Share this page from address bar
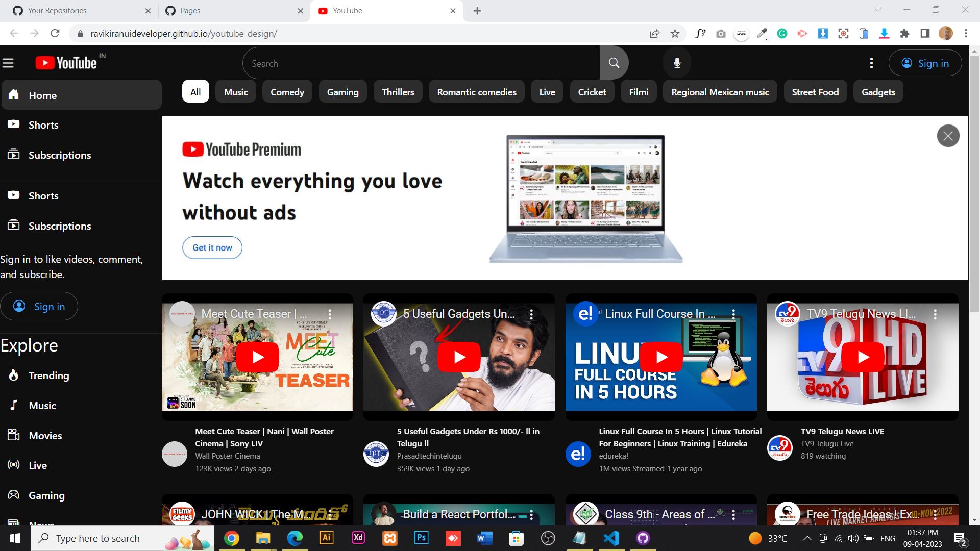This screenshot has width=980, height=551. pos(654,34)
